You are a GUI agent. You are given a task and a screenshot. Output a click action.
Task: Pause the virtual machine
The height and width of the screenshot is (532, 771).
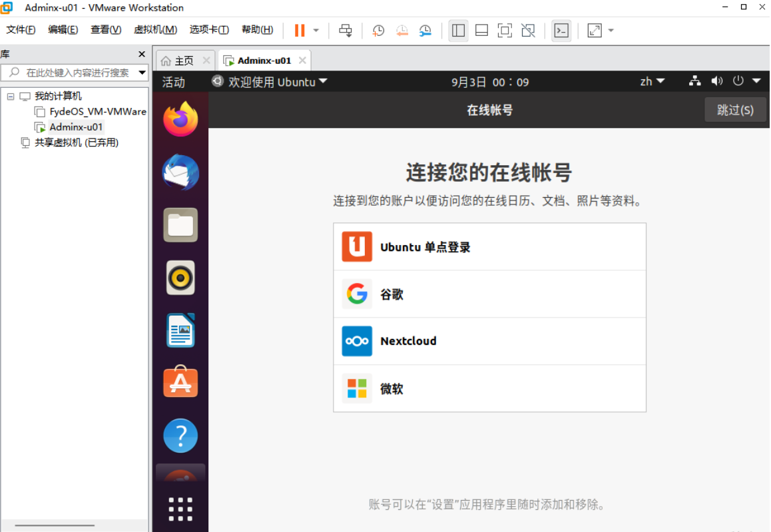click(300, 31)
